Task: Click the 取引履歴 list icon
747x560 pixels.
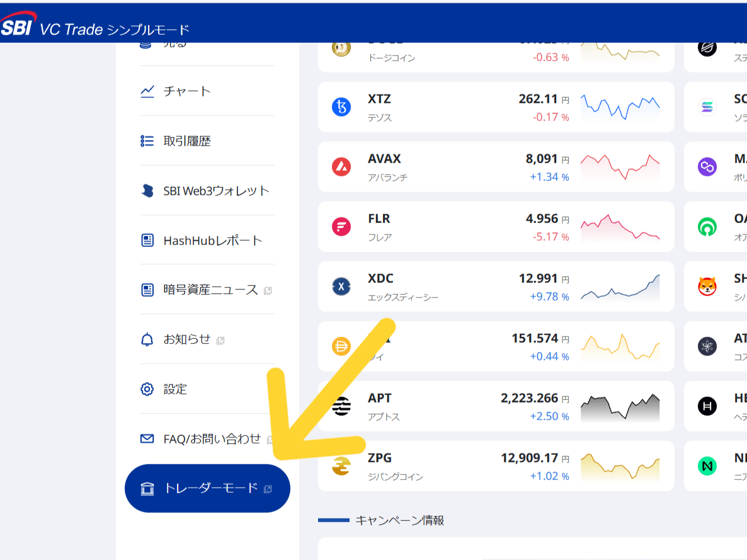Action: (147, 140)
